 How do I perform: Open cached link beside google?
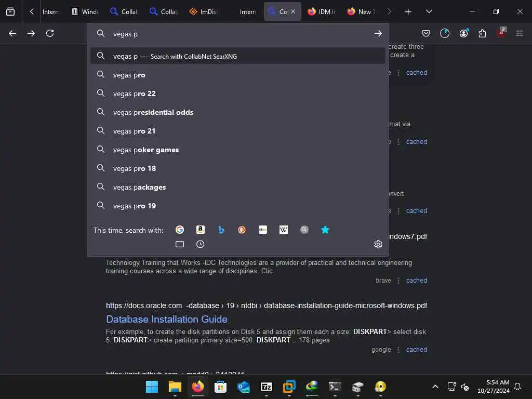(416, 350)
